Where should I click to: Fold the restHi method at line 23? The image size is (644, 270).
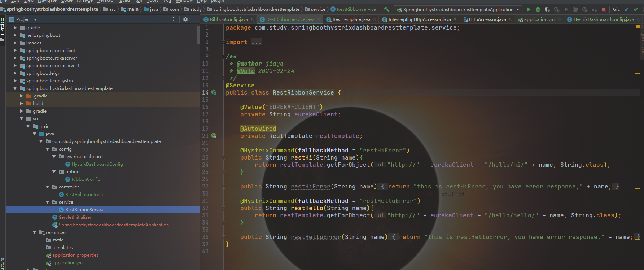pyautogui.click(x=223, y=158)
